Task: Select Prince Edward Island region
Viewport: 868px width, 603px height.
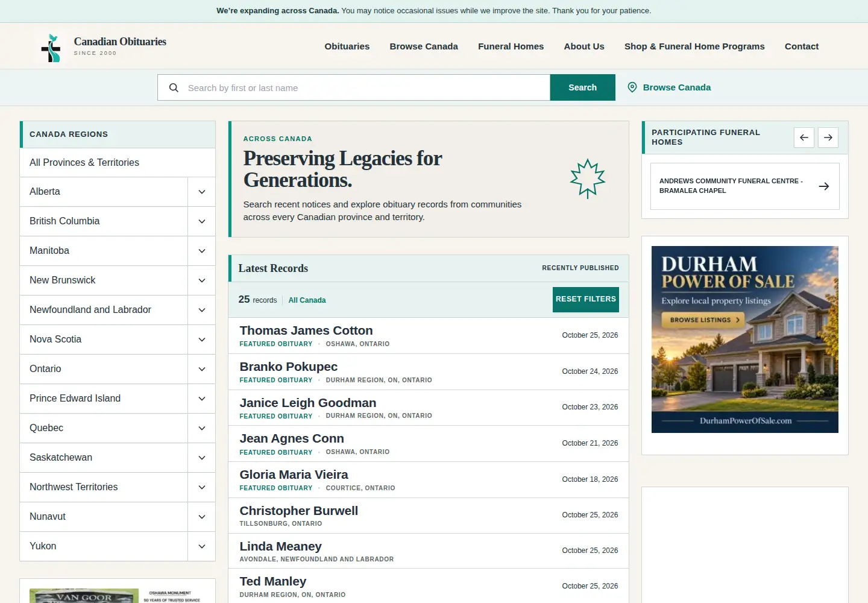Action: [104, 399]
